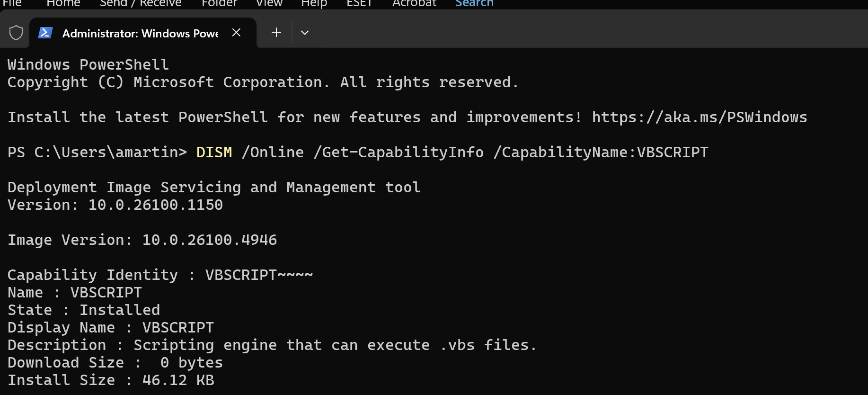Open the View tab

pyautogui.click(x=269, y=3)
